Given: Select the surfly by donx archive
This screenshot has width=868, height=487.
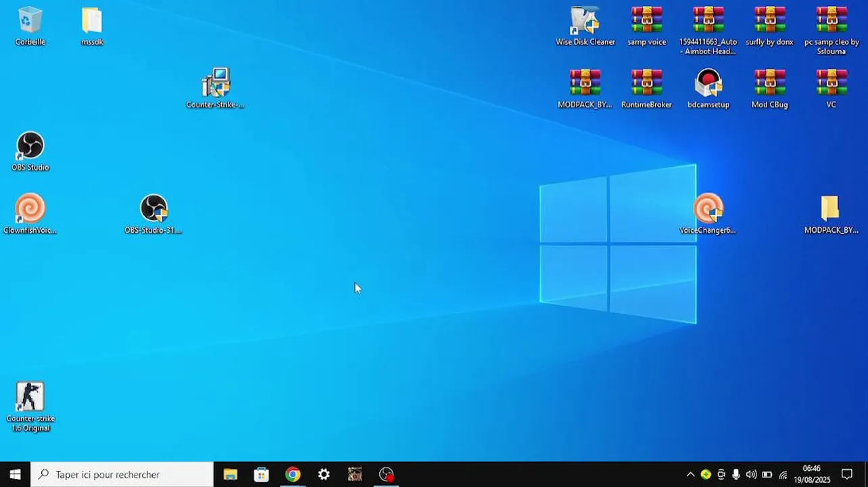Looking at the screenshot, I should tap(770, 26).
